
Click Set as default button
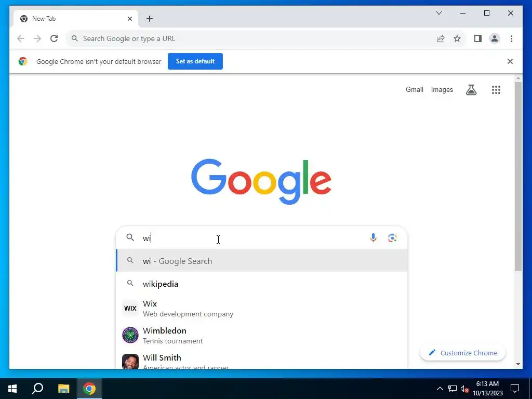[195, 61]
